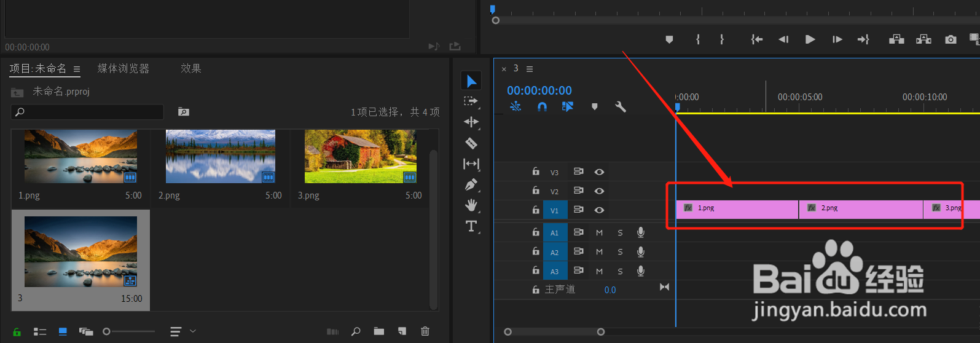Create a New Bin
The height and width of the screenshot is (343, 980).
point(379,332)
